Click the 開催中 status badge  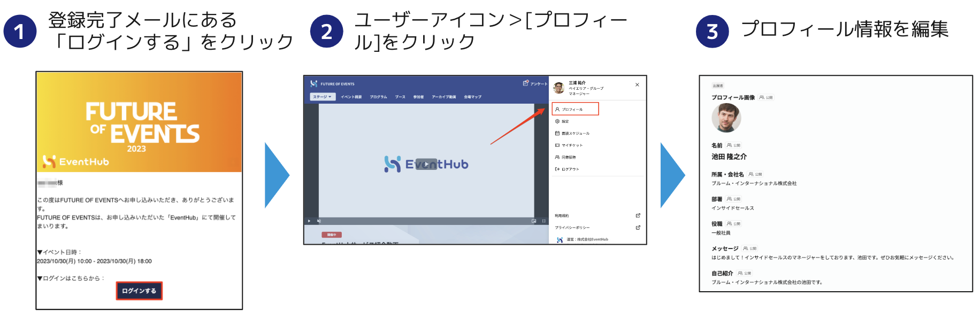331,235
